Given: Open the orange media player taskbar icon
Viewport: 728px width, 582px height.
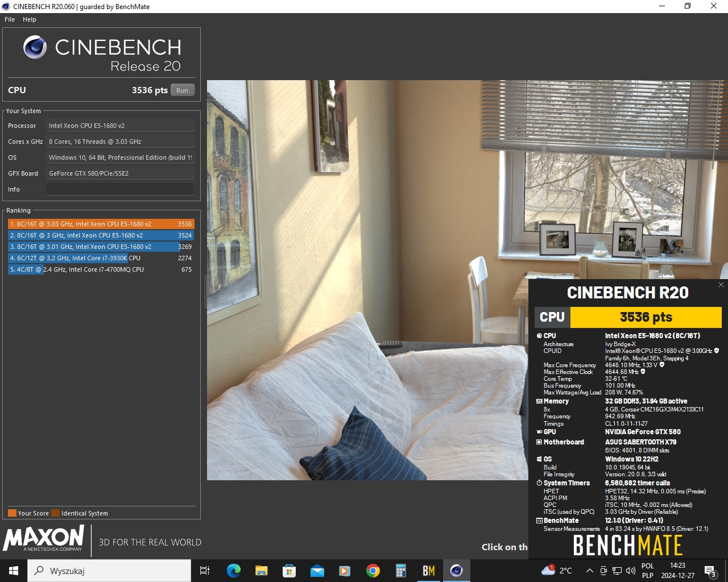Looking at the screenshot, I should tap(345, 571).
